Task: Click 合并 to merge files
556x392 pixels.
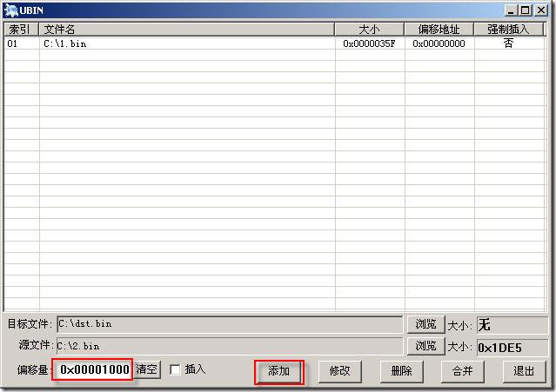Action: click(462, 371)
